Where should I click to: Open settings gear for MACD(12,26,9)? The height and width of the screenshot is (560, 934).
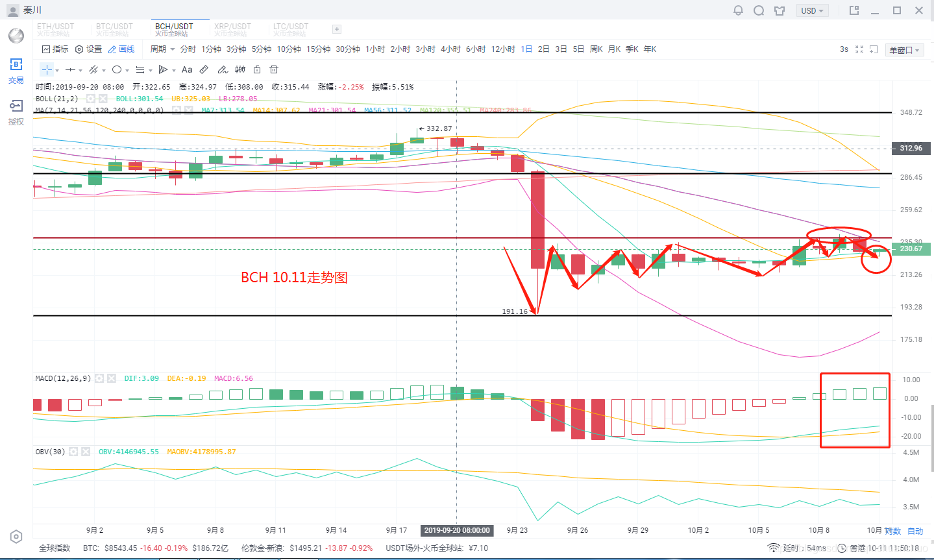pos(99,378)
